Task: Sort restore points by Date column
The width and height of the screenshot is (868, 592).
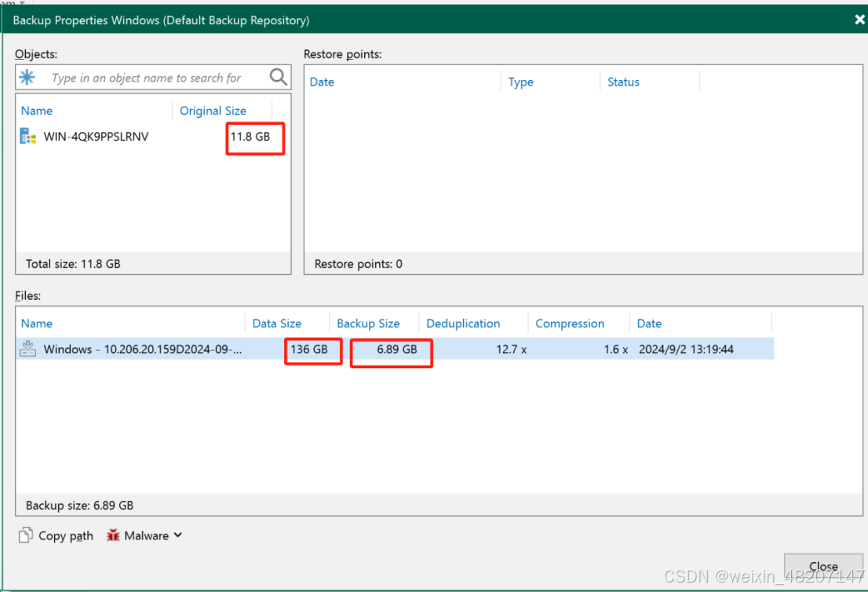Action: pyautogui.click(x=322, y=82)
